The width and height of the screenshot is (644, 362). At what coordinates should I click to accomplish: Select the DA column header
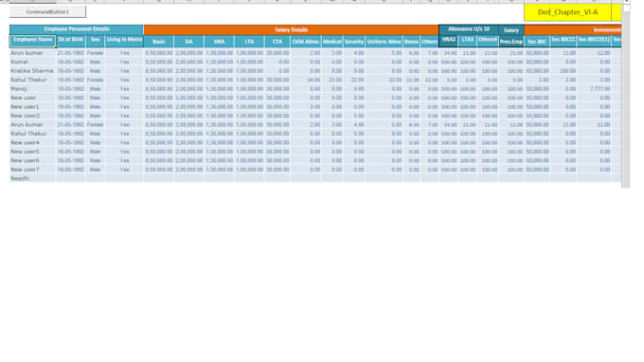tap(188, 42)
